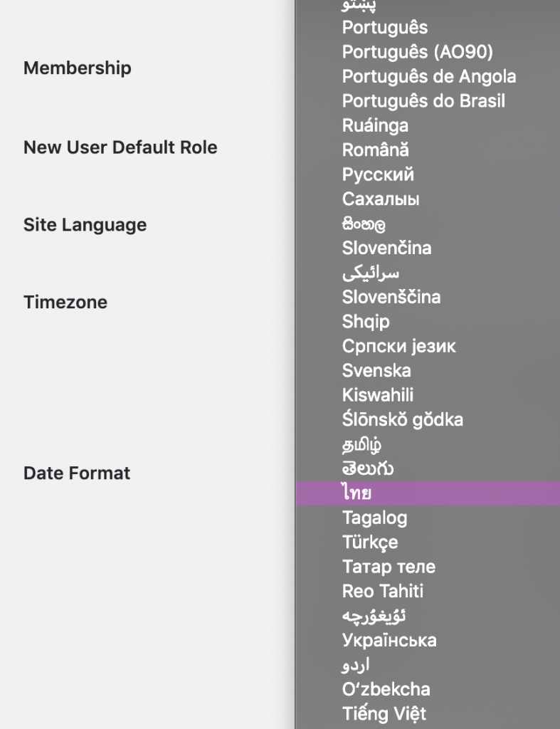The height and width of the screenshot is (729, 560).
Task: Select Português from the language list
Action: point(428,28)
